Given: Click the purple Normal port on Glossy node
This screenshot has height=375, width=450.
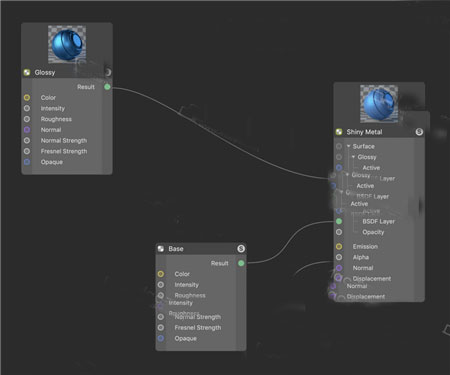Looking at the screenshot, I should (27, 130).
